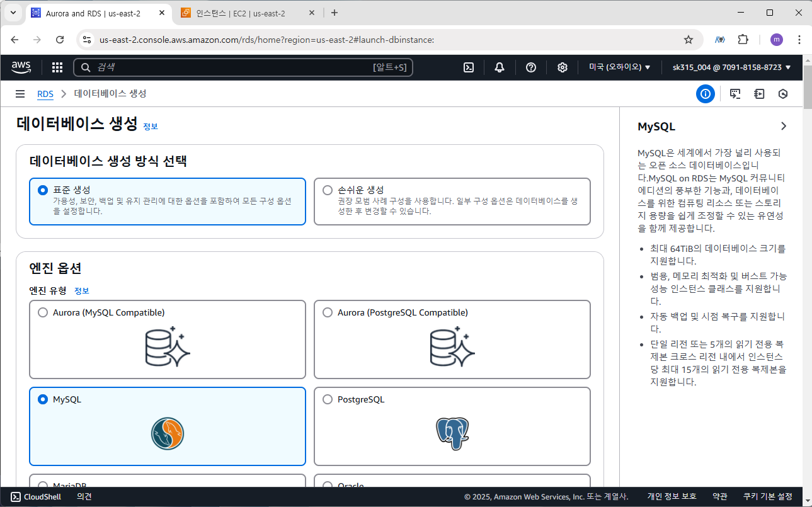Open the tutorials panel icon

(x=759, y=94)
